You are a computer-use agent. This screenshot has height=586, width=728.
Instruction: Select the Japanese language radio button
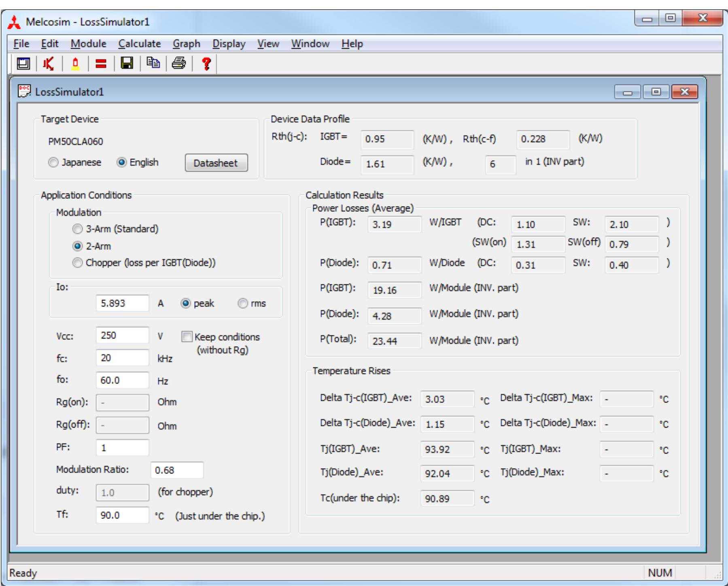pos(53,162)
